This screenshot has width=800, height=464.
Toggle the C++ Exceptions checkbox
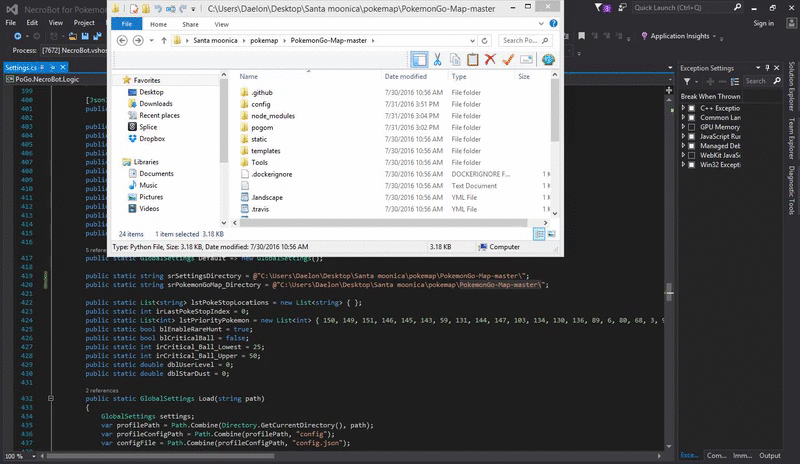[692, 107]
